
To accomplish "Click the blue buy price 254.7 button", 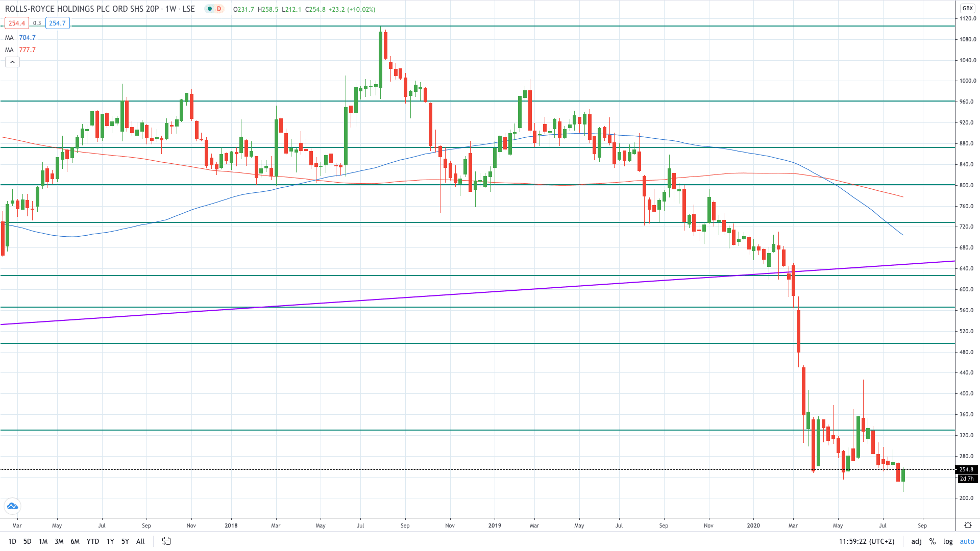I will click(57, 23).
